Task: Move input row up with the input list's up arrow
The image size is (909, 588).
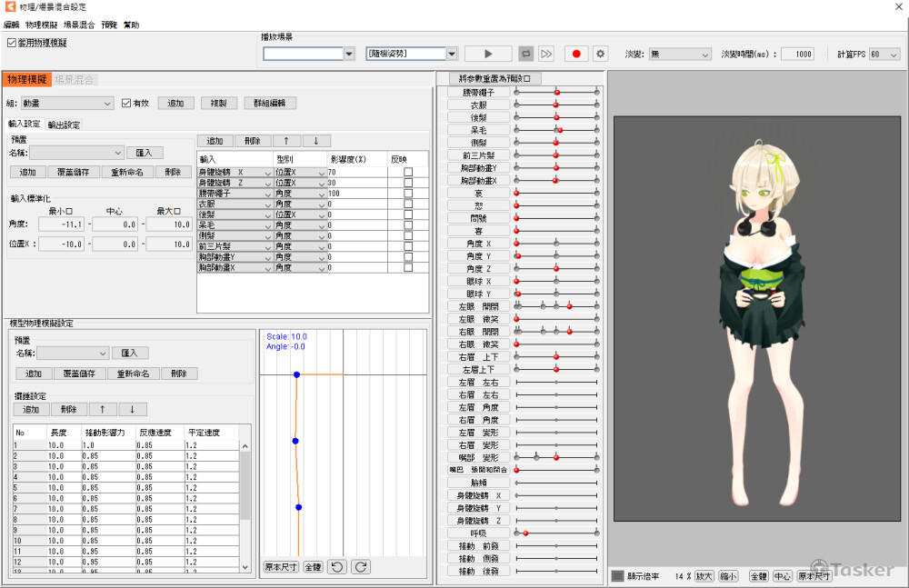Action: tap(286, 141)
